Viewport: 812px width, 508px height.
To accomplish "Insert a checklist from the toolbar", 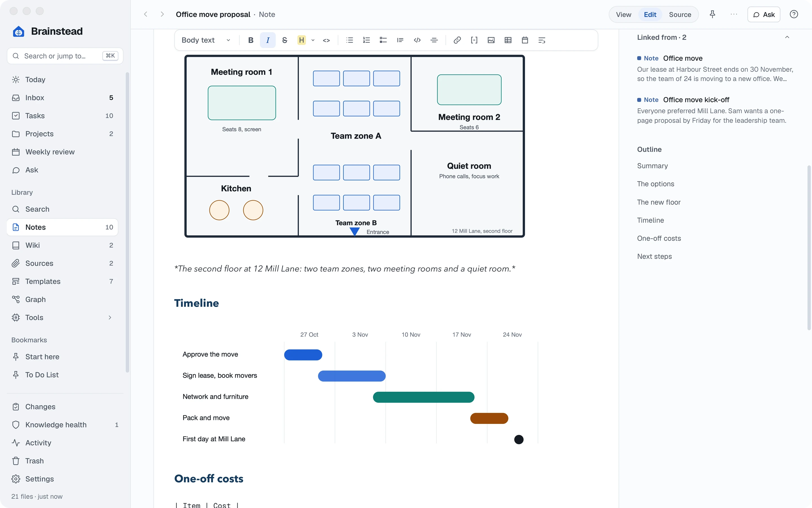I will point(383,40).
